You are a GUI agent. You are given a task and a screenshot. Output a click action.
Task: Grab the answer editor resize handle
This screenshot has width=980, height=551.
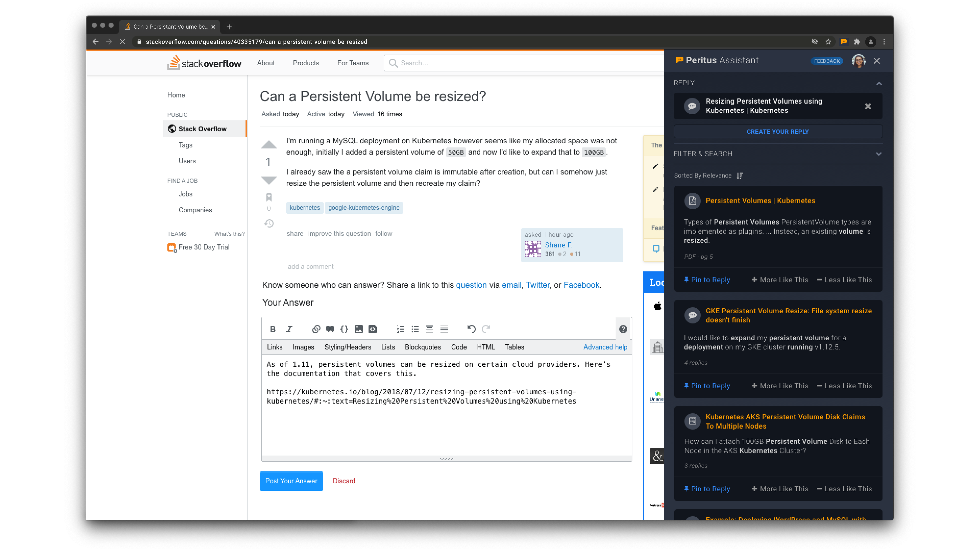tap(447, 459)
